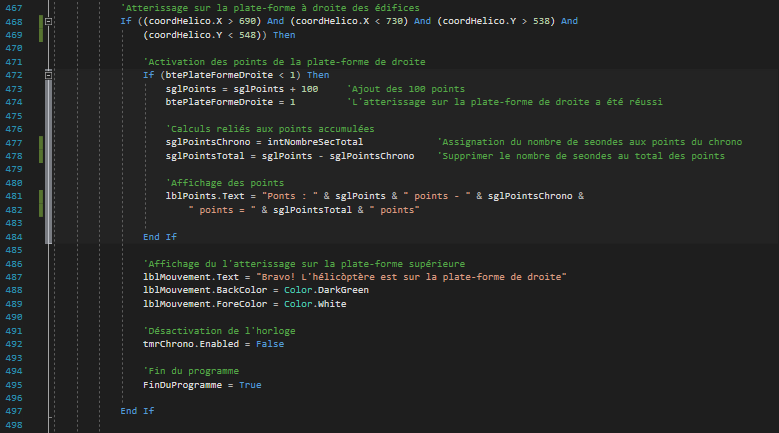Image resolution: width=779 pixels, height=433 pixels.
Task: Click line number 467 in the gutter
Action: [x=14, y=8]
